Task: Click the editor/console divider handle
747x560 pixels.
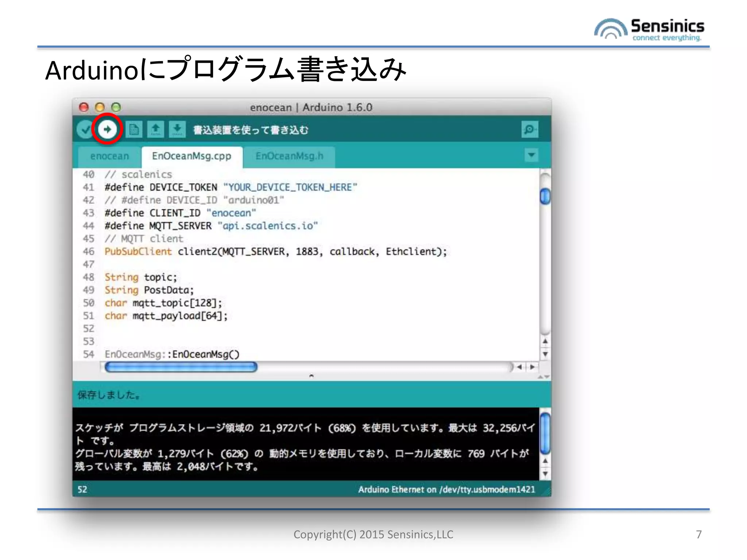Action: click(x=311, y=376)
